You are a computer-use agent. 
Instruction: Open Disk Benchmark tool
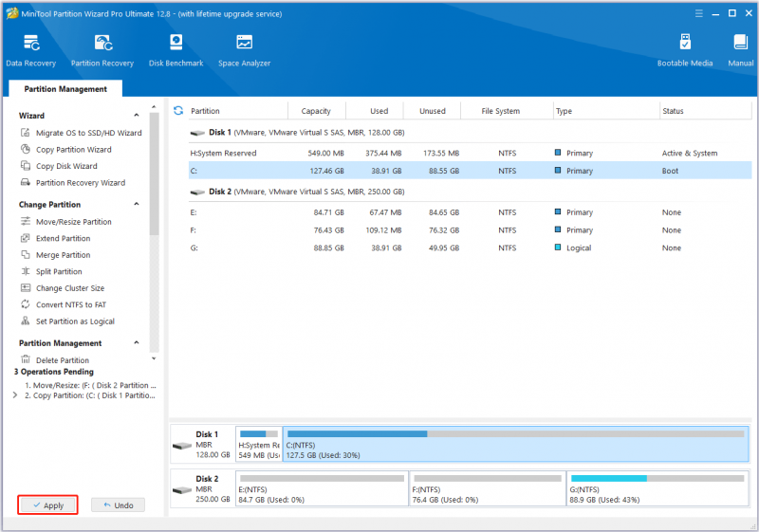click(x=176, y=50)
